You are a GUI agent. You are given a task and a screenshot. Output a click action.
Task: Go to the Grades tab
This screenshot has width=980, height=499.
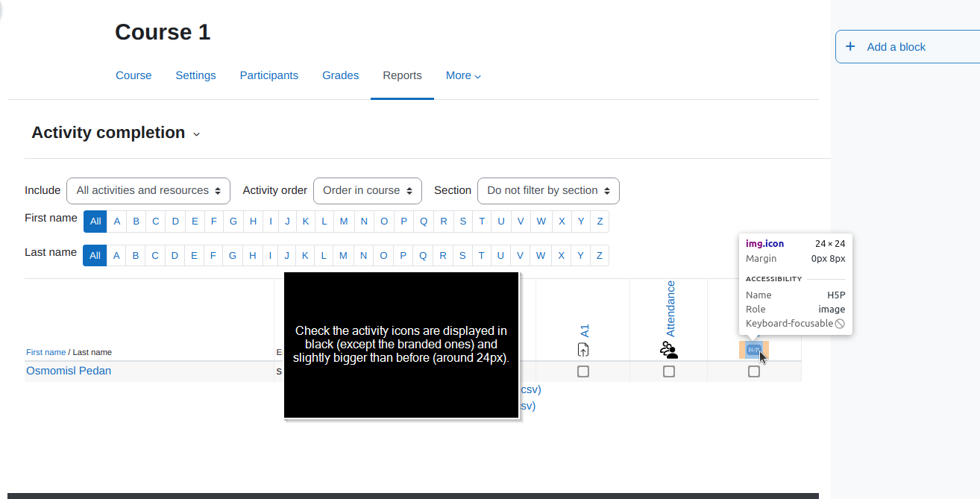click(x=340, y=75)
